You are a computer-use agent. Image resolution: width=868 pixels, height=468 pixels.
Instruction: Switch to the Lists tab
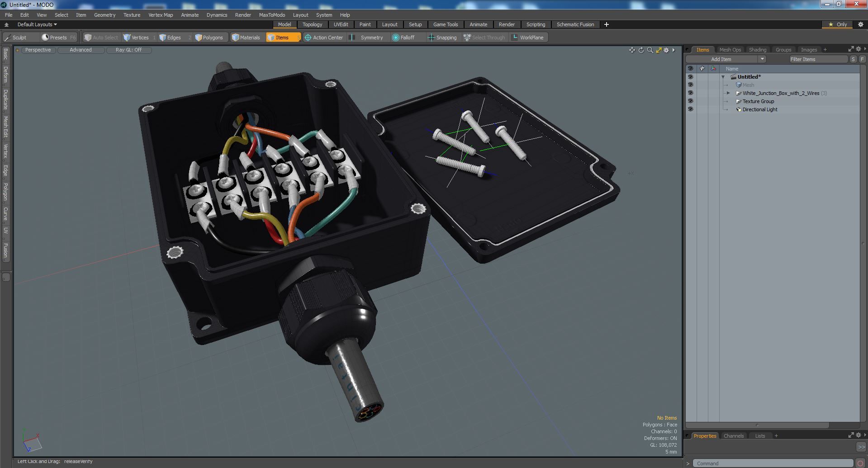(760, 436)
